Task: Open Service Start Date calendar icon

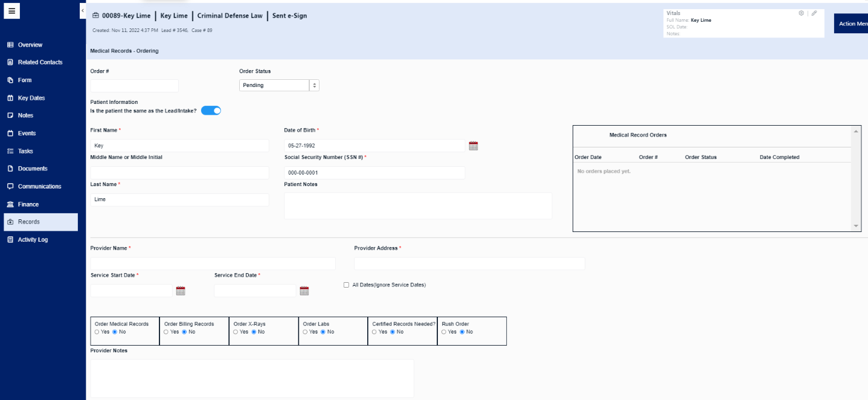Action: point(181,291)
